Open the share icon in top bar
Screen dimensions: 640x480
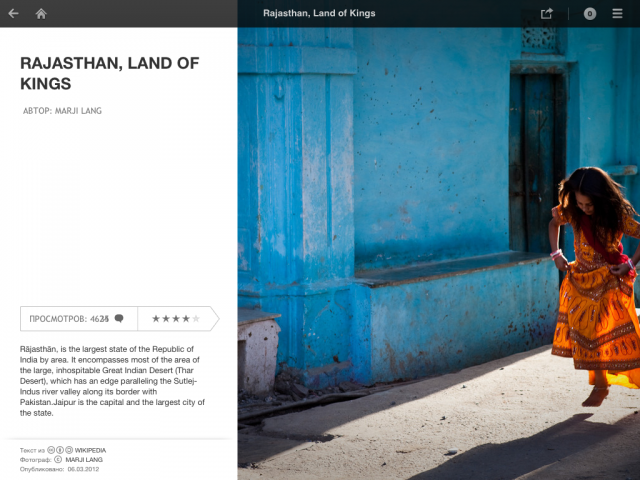click(547, 14)
